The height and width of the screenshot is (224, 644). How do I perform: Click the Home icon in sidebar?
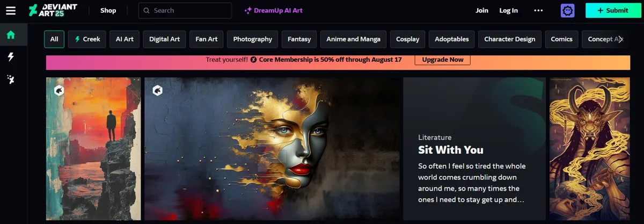pos(10,35)
